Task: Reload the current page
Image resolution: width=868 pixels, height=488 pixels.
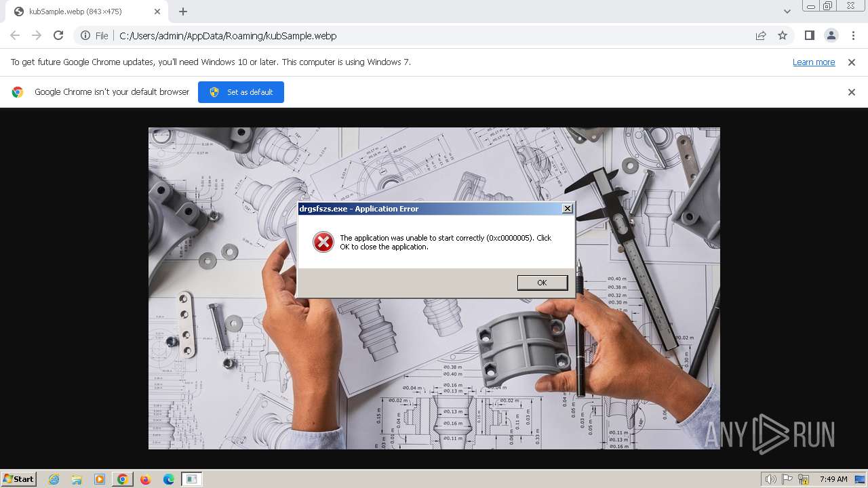Action: pos(58,35)
